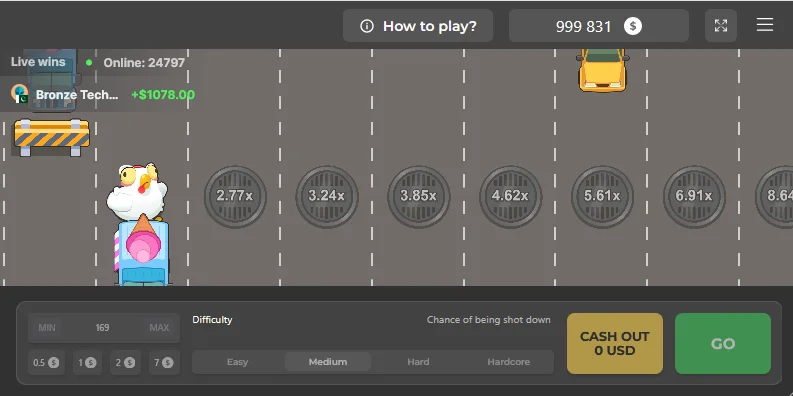Choose the 2 quick bet chip
This screenshot has height=396, width=793.
click(x=125, y=363)
